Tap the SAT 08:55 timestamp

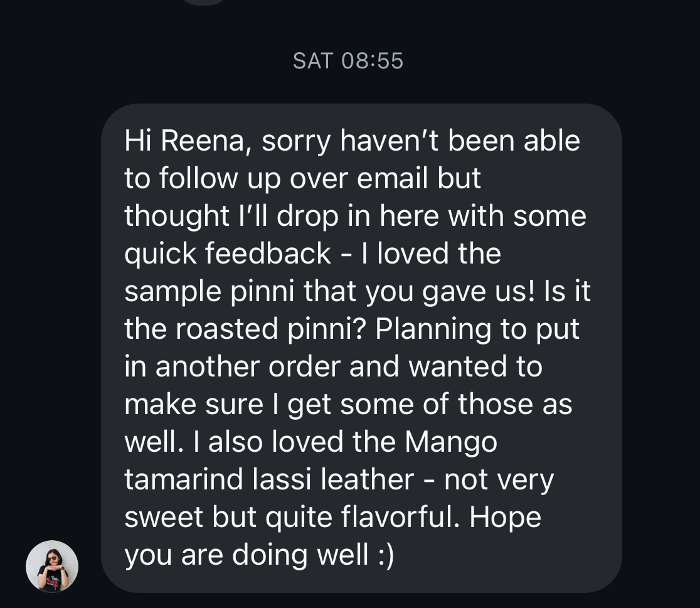click(x=348, y=61)
